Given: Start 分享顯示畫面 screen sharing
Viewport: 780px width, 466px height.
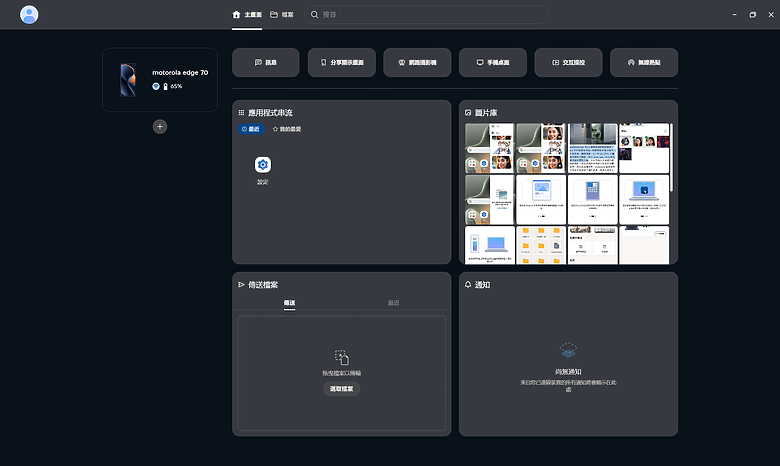Looking at the screenshot, I should coord(342,62).
